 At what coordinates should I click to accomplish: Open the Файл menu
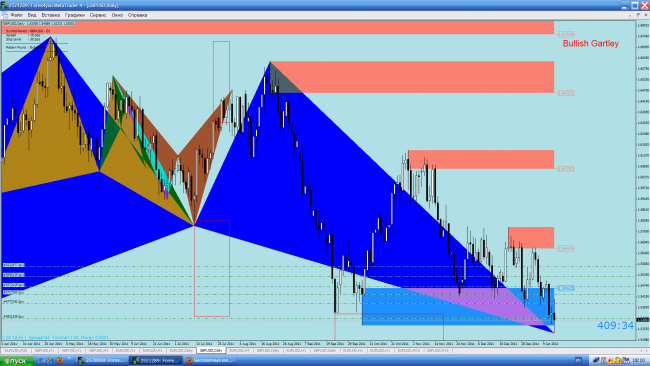pos(17,15)
